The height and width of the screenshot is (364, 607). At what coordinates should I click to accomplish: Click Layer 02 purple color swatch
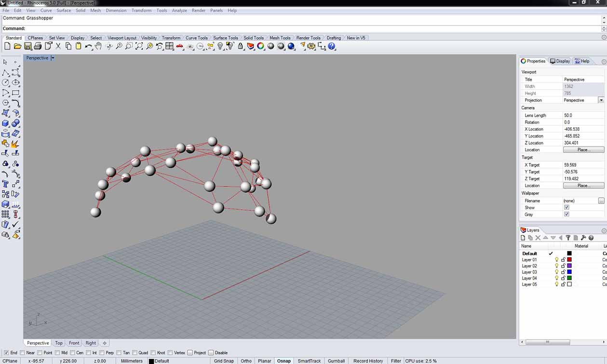569,266
